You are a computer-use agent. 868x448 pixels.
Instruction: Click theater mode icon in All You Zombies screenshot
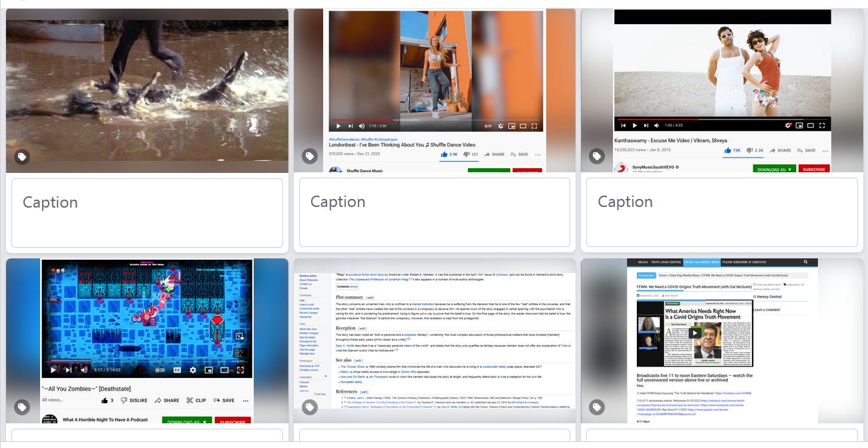(224, 370)
